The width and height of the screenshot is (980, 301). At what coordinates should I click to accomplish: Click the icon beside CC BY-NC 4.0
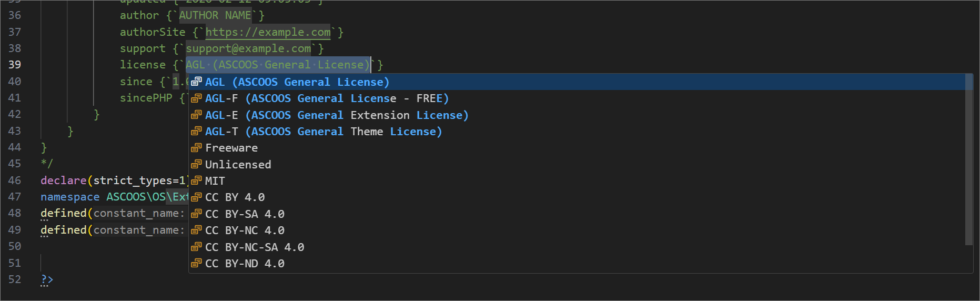point(196,230)
